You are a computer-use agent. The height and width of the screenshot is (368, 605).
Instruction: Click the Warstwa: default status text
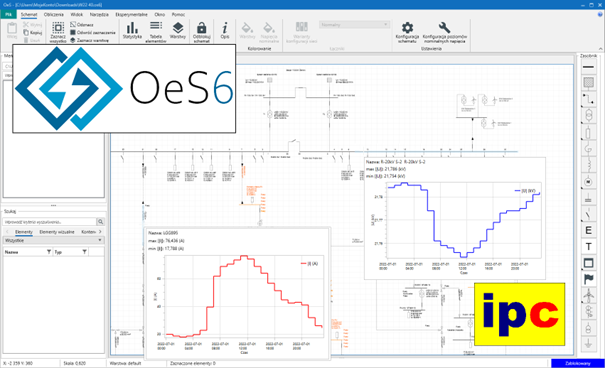click(x=125, y=363)
